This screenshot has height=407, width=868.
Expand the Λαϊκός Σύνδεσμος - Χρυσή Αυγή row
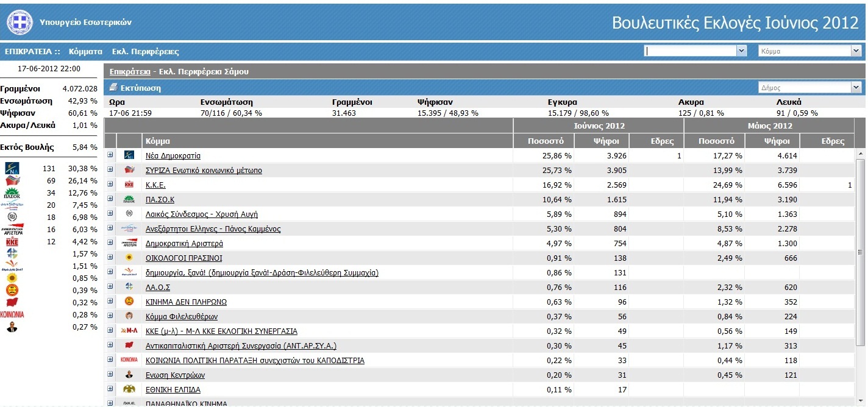(110, 213)
